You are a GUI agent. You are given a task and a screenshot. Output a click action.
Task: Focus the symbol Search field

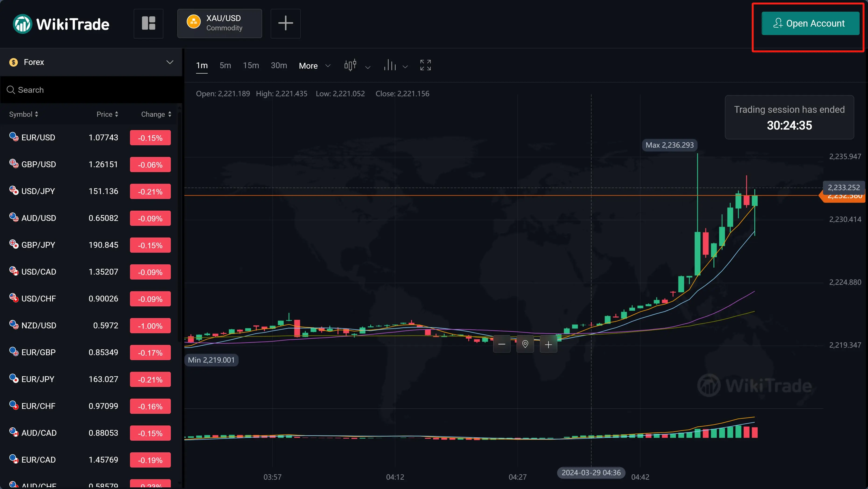pyautogui.click(x=91, y=90)
